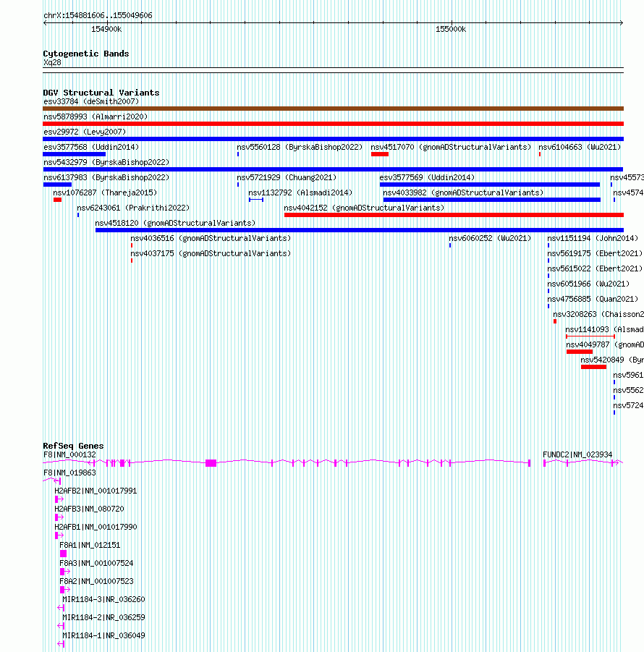Click nsv4037175 gnomAD variant label

click(x=211, y=254)
